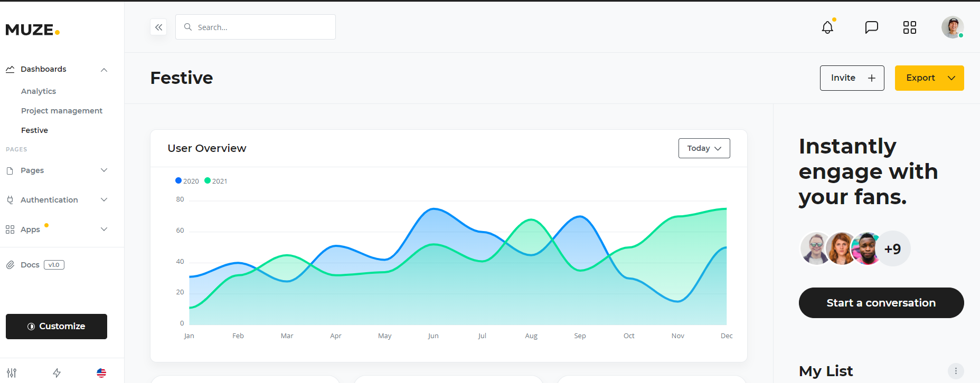Focus the Search input field

(x=256, y=27)
